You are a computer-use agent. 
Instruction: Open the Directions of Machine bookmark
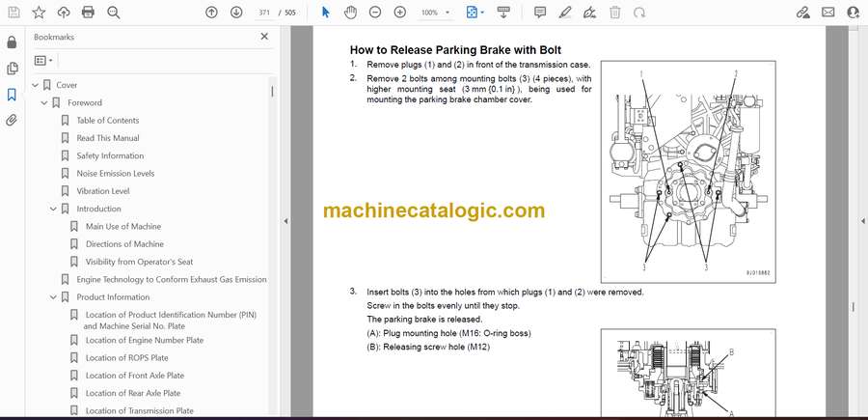(x=124, y=244)
